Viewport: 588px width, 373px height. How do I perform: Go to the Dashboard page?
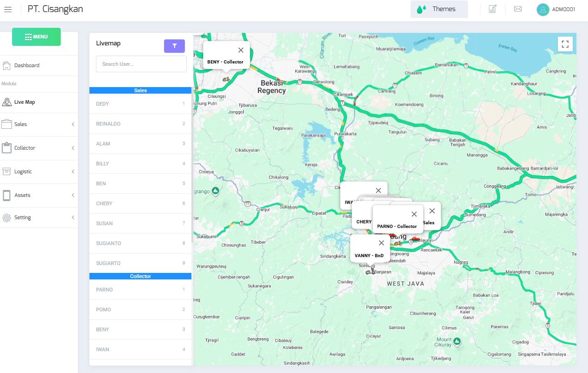(x=26, y=65)
